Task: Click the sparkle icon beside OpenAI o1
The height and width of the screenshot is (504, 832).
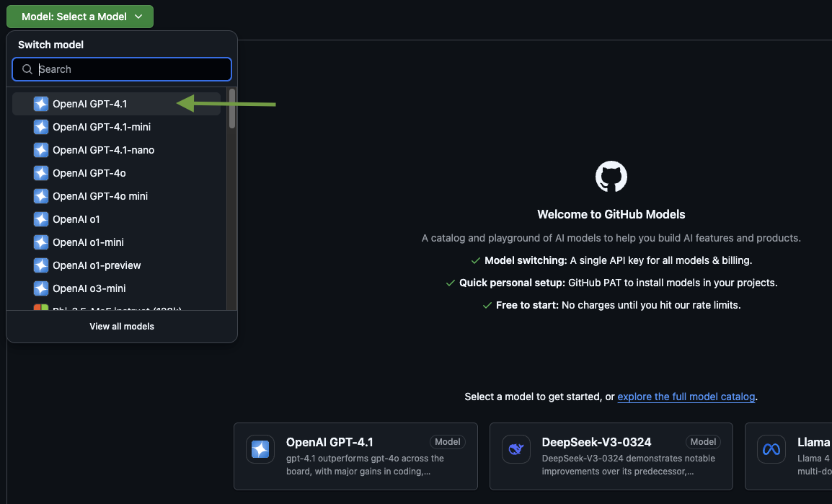Action: [41, 219]
